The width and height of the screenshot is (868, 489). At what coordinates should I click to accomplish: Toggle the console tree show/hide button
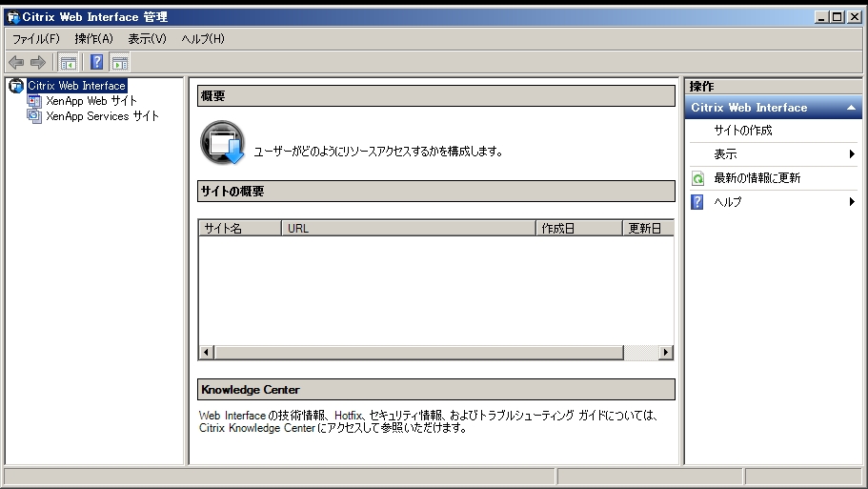point(69,62)
